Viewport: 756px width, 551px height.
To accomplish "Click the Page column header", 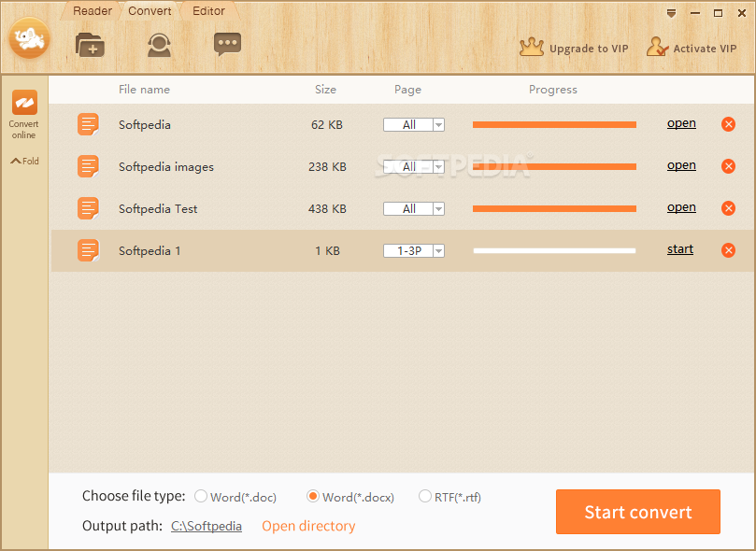I will tap(407, 90).
